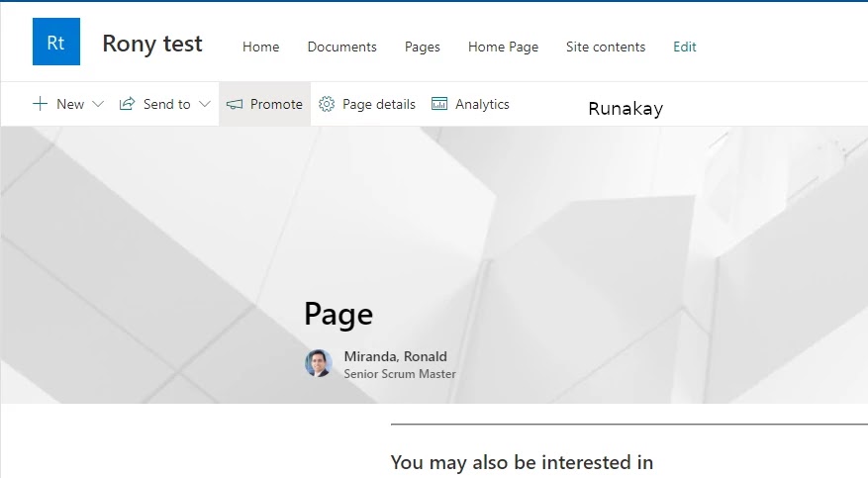
Task: Expand the New dropdown chevron
Action: tap(98, 104)
